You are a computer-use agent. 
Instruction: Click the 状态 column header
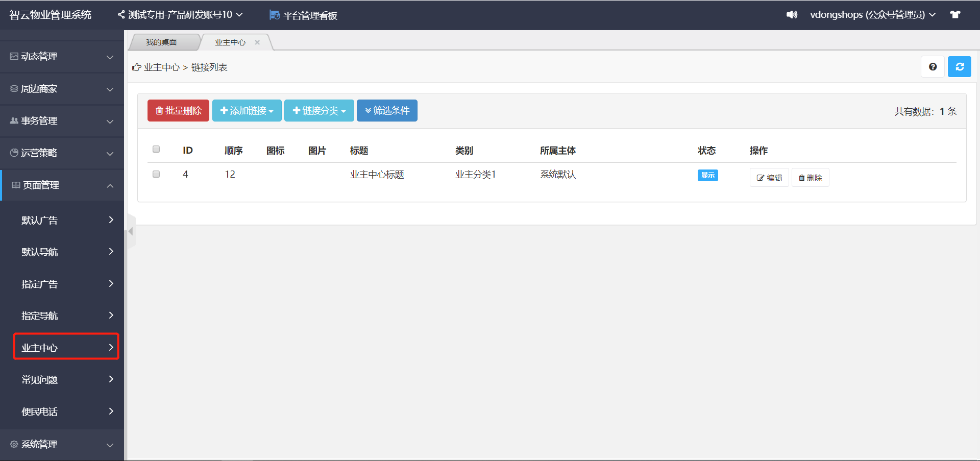(x=706, y=151)
